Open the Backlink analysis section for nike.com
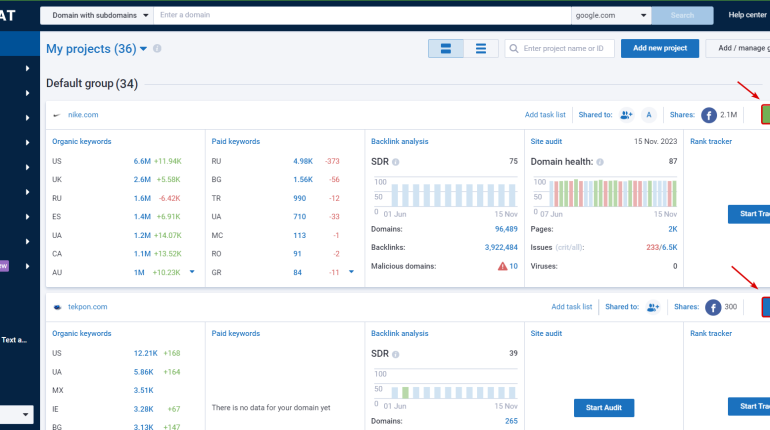 pyautogui.click(x=399, y=141)
